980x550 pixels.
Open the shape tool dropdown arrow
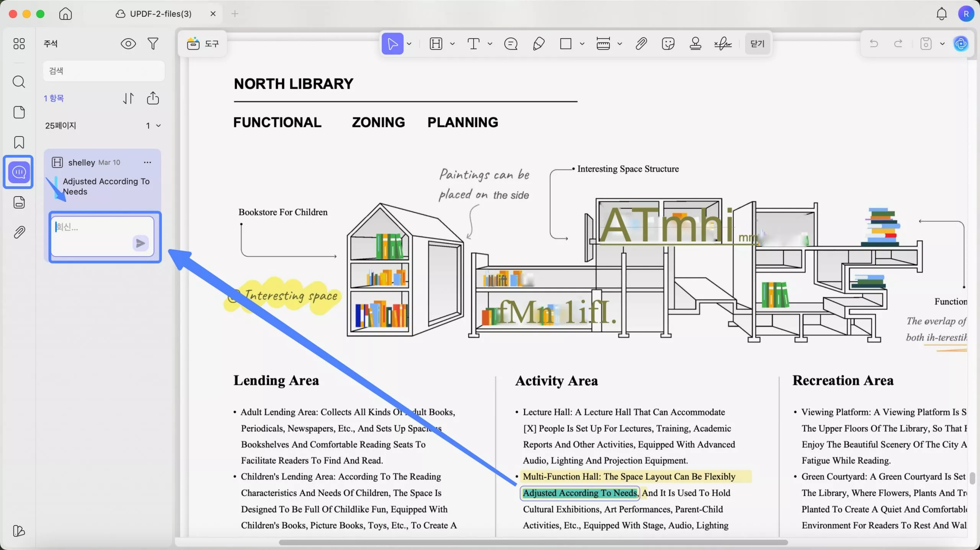click(x=582, y=44)
